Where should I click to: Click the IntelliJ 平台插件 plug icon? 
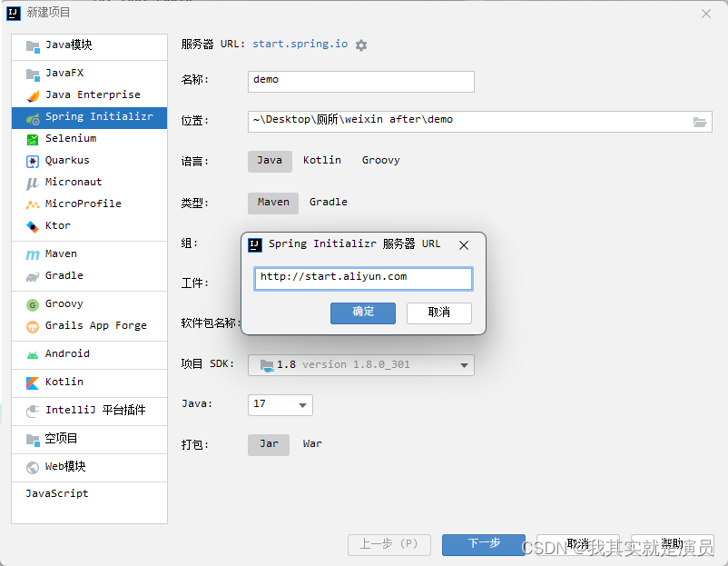pyautogui.click(x=33, y=412)
